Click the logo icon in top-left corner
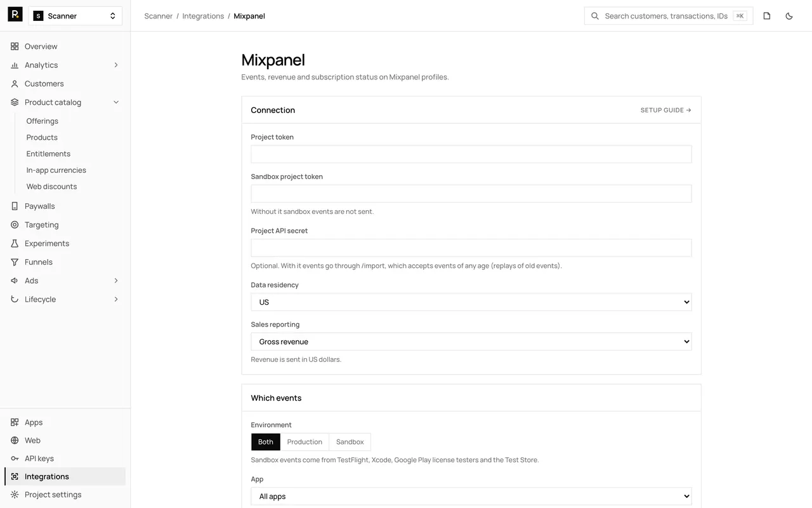 click(x=15, y=15)
